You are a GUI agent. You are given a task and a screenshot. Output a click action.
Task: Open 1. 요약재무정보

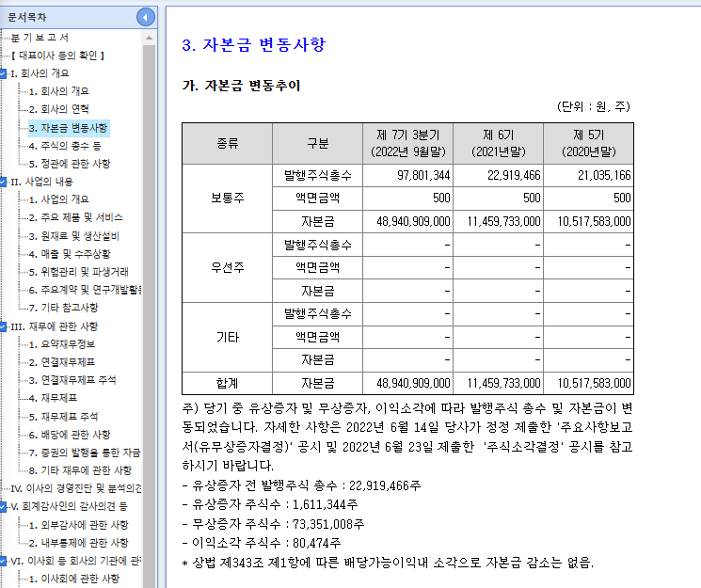[62, 344]
